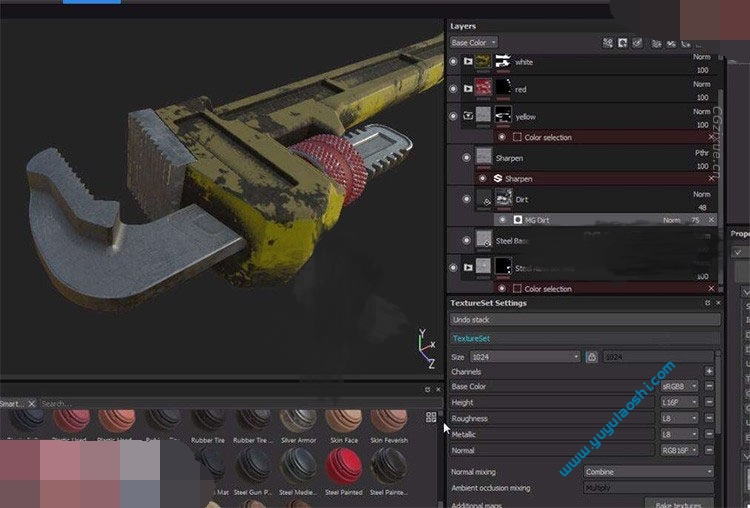This screenshot has width=750, height=508.
Task: Open the texture Size 1024 dropdown
Action: click(x=525, y=357)
